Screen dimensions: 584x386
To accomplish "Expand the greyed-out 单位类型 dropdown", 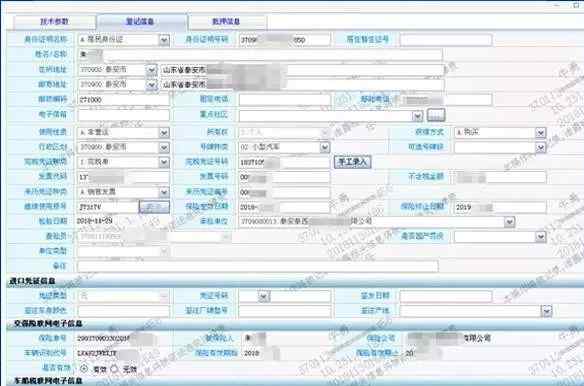I will click(x=164, y=252).
